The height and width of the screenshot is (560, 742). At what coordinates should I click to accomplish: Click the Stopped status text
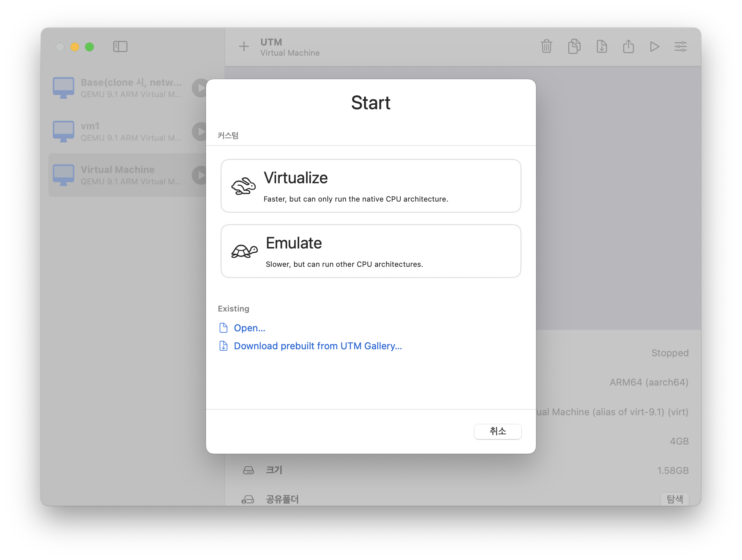pos(670,353)
